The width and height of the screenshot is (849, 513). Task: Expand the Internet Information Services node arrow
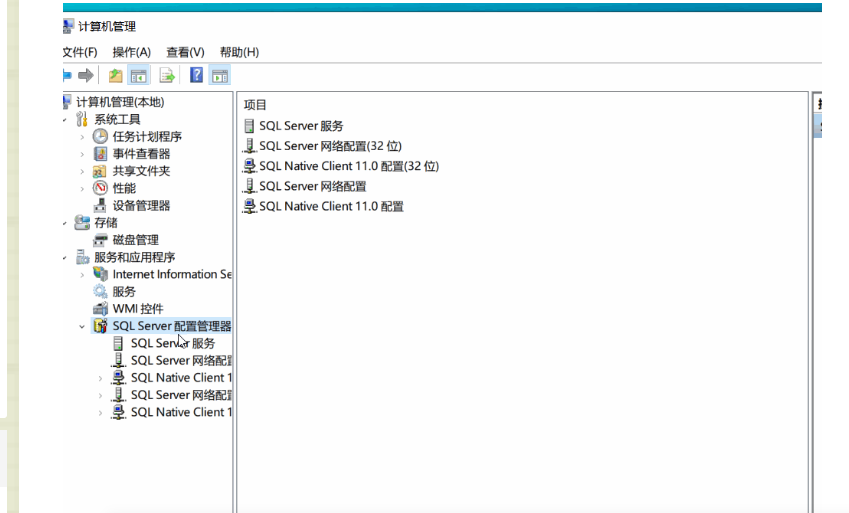(x=82, y=275)
